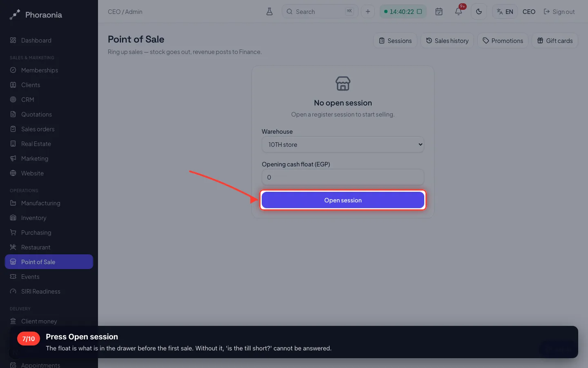588x368 pixels.
Task: Go to Memberships in sidebar
Action: (x=49, y=70)
